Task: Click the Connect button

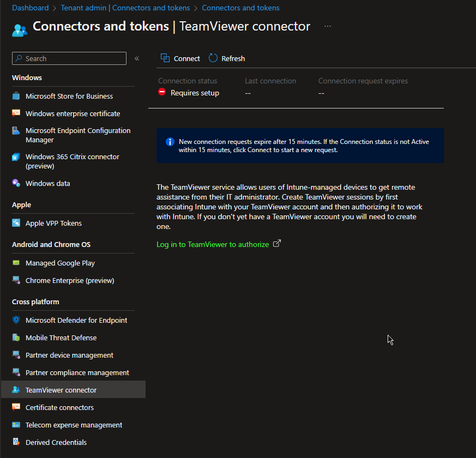Action: (180, 58)
